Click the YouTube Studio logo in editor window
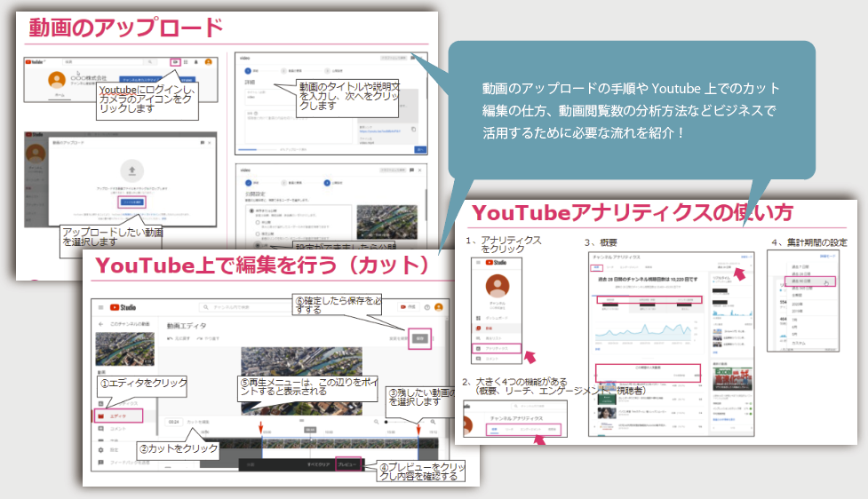 pyautogui.click(x=123, y=307)
